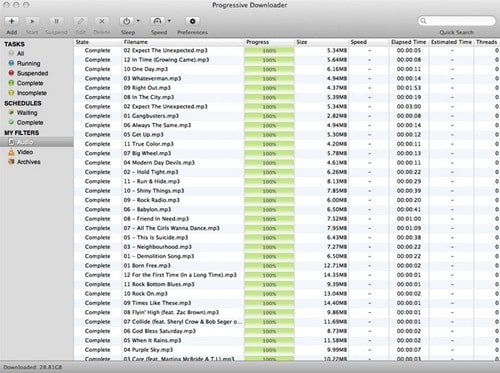The height and width of the screenshot is (373, 500).
Task: Select row 06 - Babylon.mp3
Action: tap(287, 209)
